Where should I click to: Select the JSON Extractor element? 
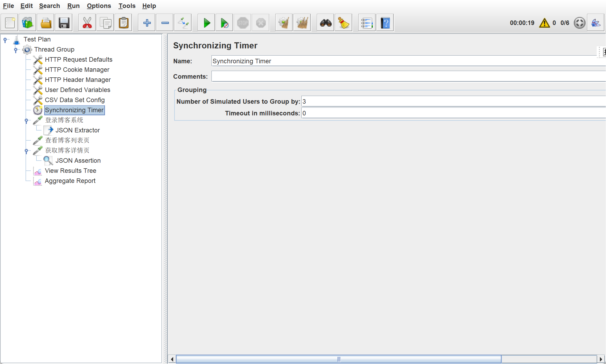(77, 130)
